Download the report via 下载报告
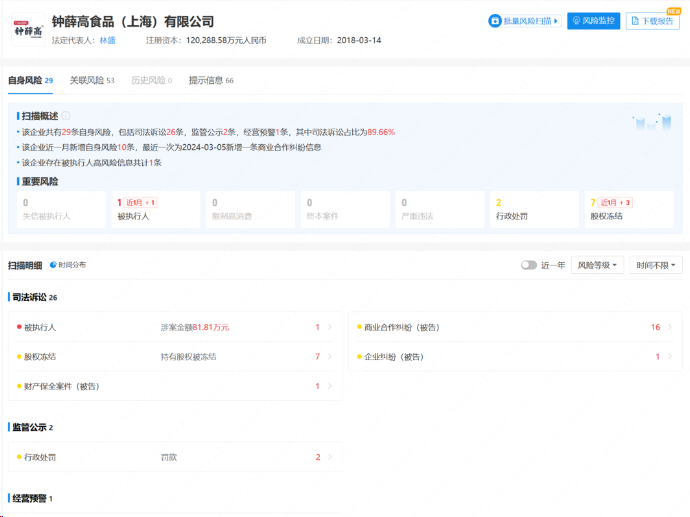This screenshot has height=517, width=690. pos(653,21)
